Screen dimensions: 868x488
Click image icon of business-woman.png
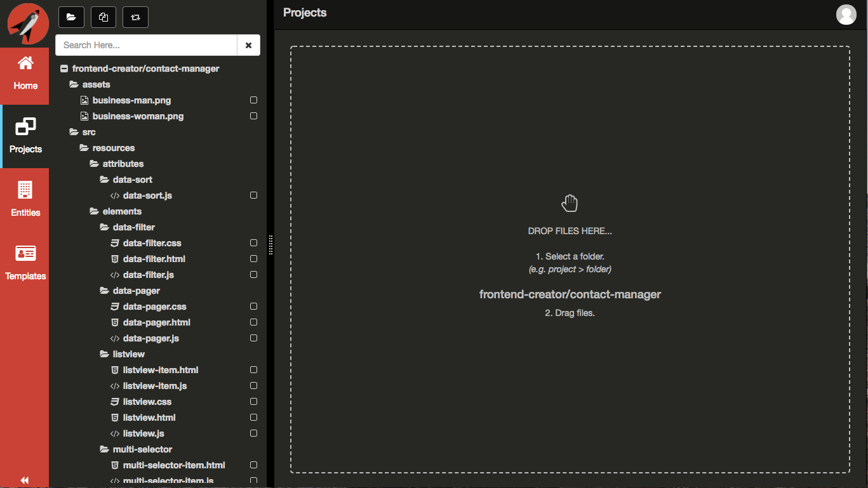point(84,116)
